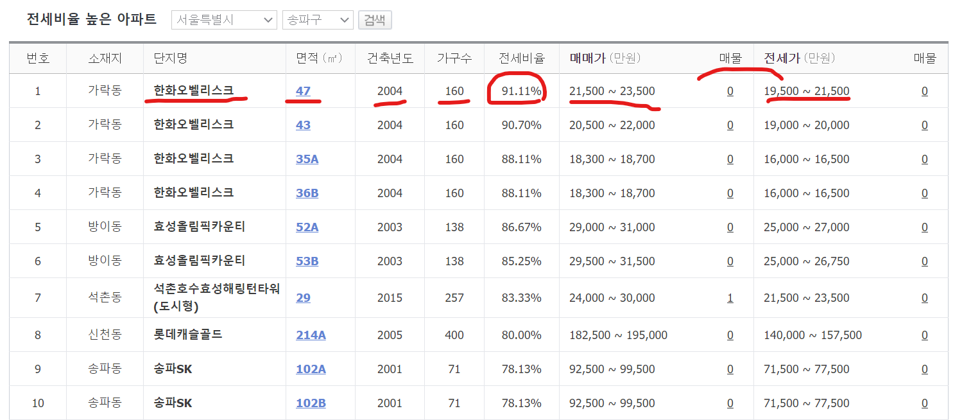Open area link 36B
980x420 pixels.
pos(307,193)
